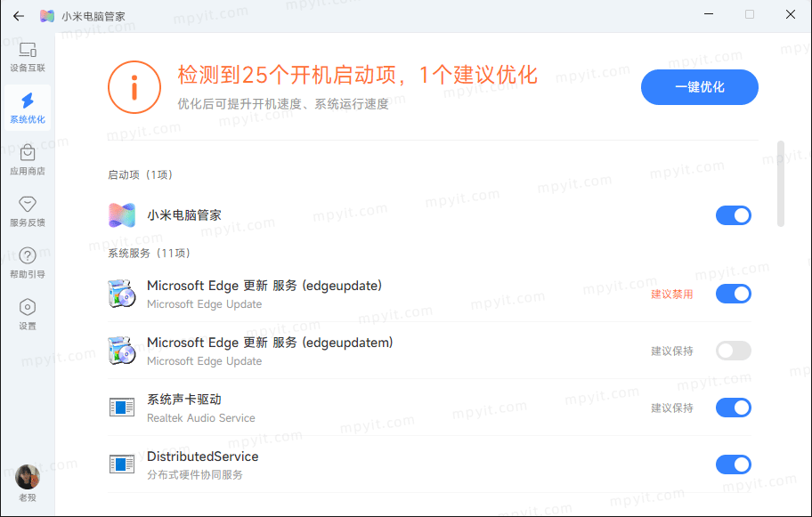Click the user avatar 老殁
Image resolution: width=812 pixels, height=517 pixels.
click(28, 477)
